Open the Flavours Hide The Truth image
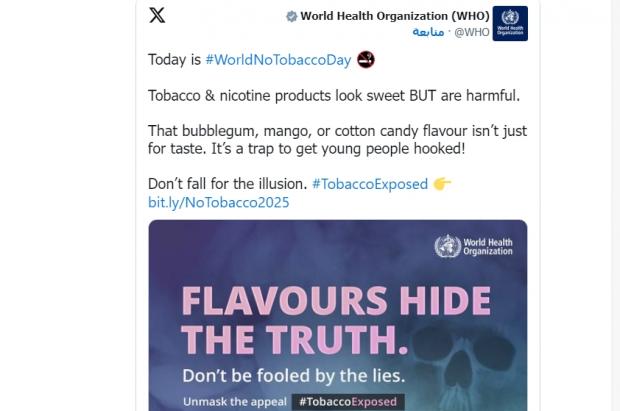620x411 pixels. (x=338, y=315)
